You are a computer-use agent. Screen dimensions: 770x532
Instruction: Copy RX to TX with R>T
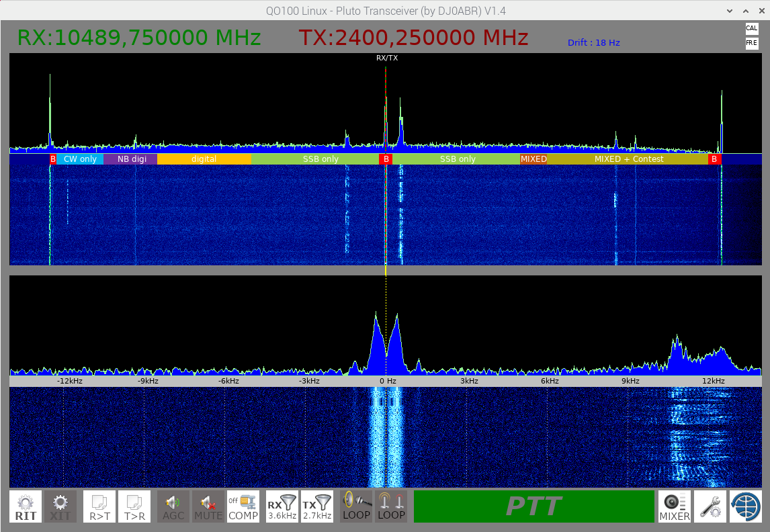pyautogui.click(x=99, y=506)
